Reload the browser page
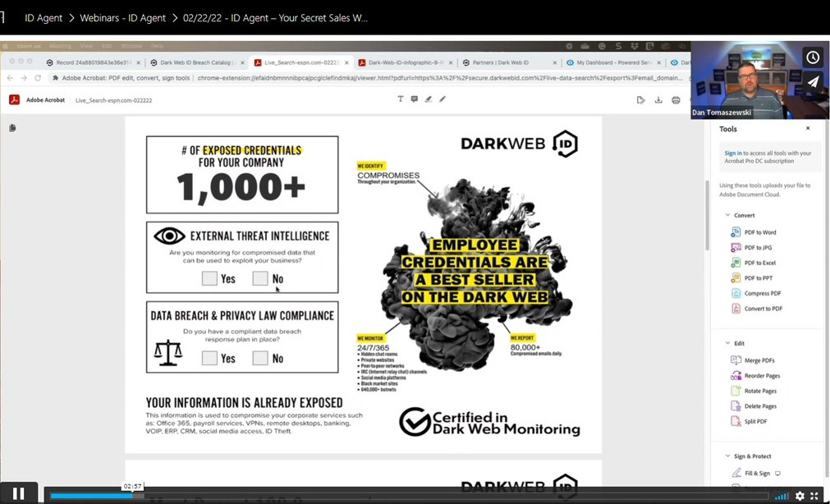830x504 pixels. 38,78
